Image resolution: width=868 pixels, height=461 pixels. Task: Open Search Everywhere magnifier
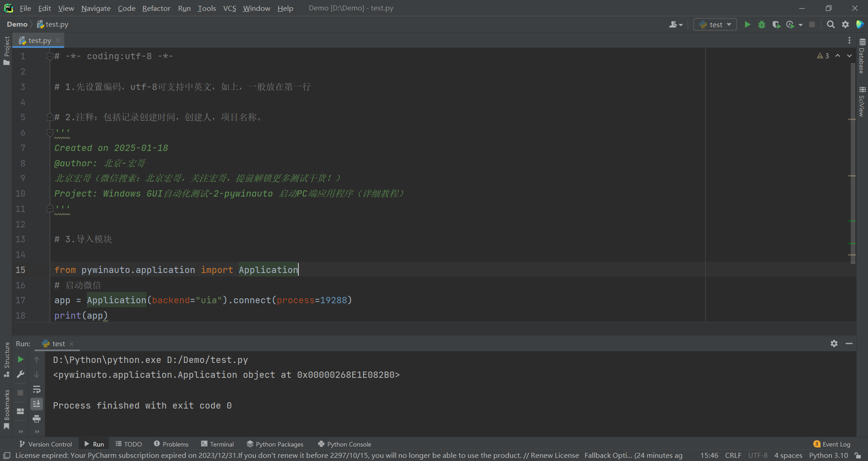[x=831, y=24]
